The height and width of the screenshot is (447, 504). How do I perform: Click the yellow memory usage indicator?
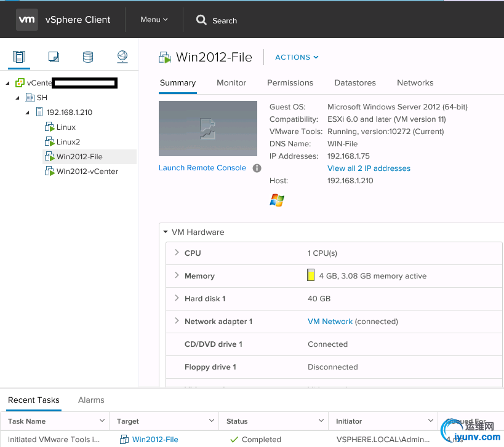point(311,275)
